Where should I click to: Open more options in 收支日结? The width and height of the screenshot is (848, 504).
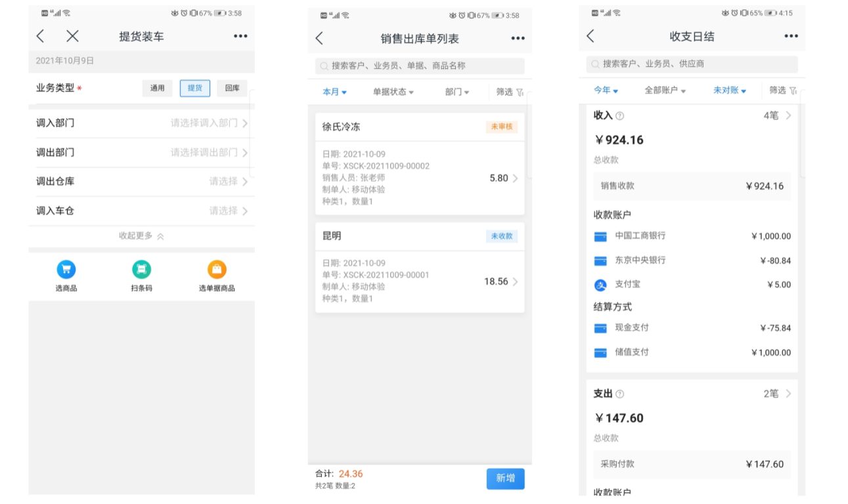tap(791, 36)
